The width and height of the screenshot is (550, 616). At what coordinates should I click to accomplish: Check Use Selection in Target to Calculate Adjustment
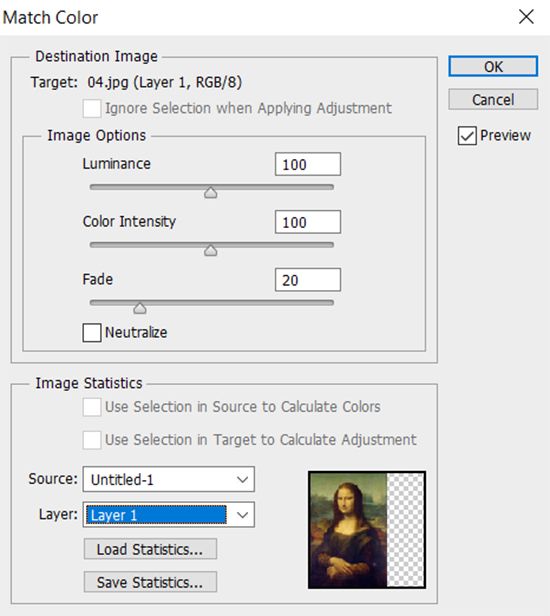pyautogui.click(x=92, y=440)
